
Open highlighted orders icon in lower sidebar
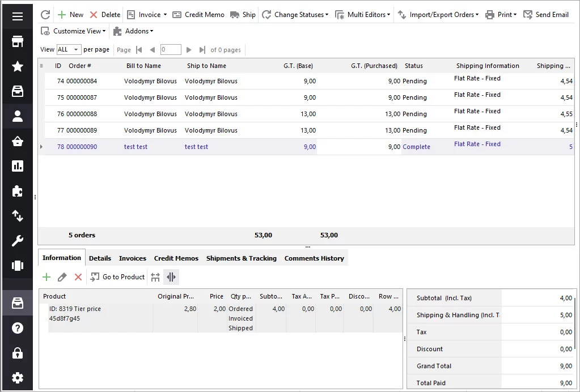[x=18, y=303]
